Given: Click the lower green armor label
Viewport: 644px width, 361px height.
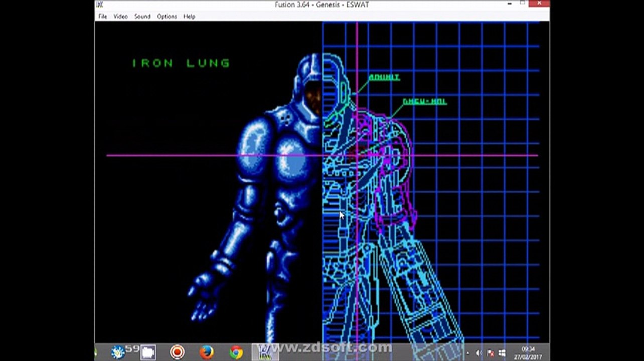Looking at the screenshot, I should [424, 101].
